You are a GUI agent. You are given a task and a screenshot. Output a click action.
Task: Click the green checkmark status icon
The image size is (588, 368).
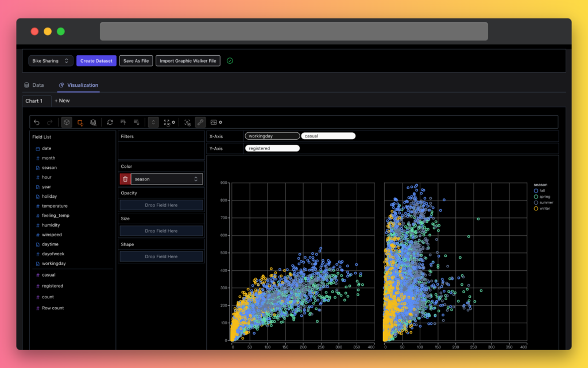click(230, 61)
